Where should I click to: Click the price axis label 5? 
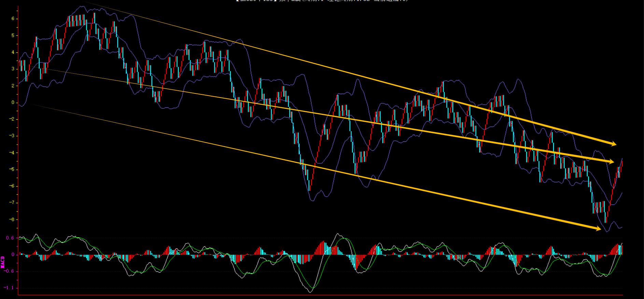[13, 35]
